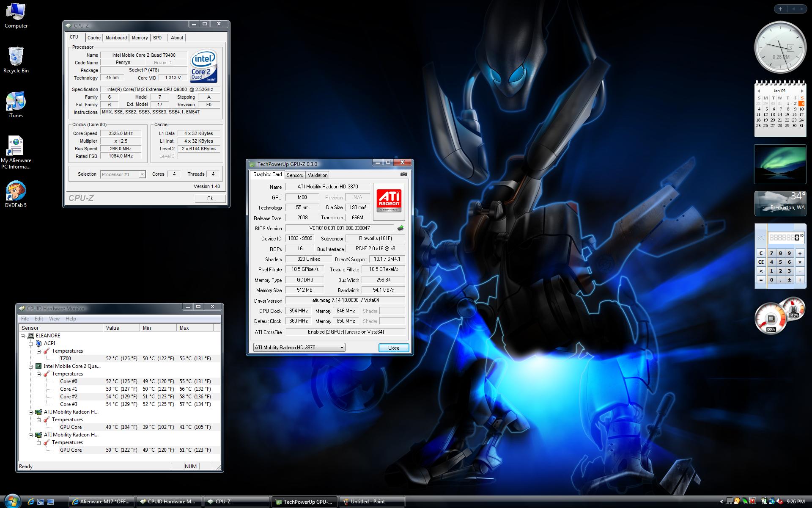812x508 pixels.
Task: Switch to CPU-Z Mainboard tab
Action: coord(116,38)
